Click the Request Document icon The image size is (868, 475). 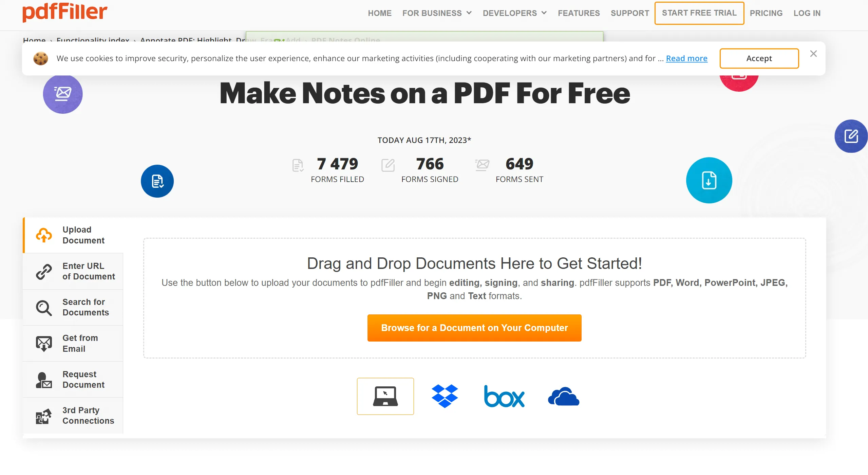pos(44,379)
